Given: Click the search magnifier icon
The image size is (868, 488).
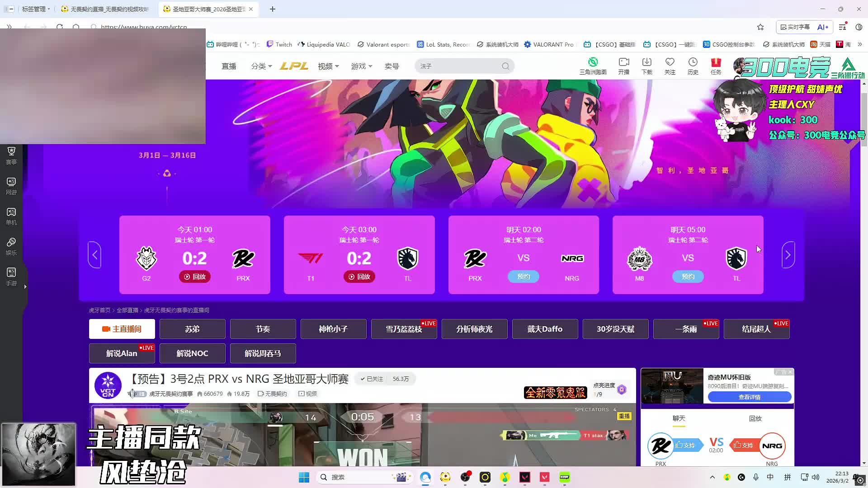Looking at the screenshot, I should (505, 66).
